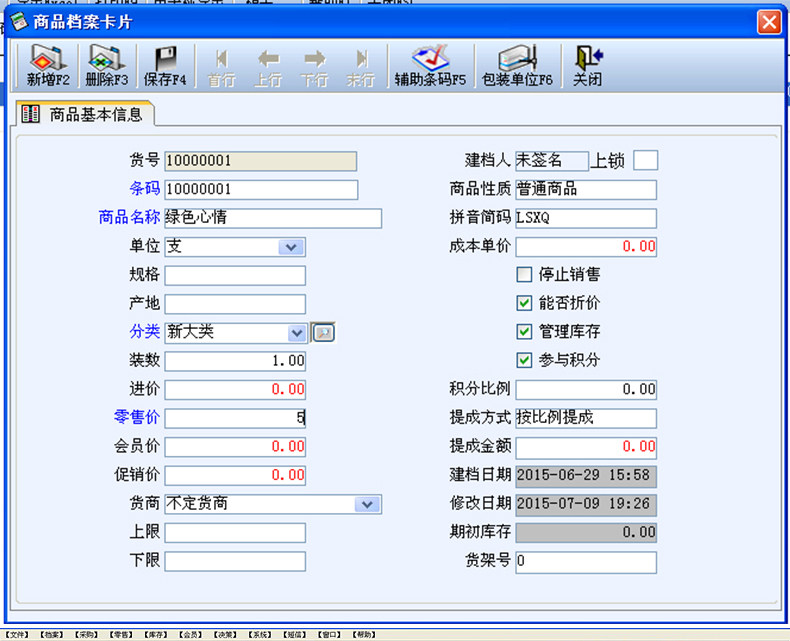Go to next row with 下行
790x641 pixels.
coord(314,68)
